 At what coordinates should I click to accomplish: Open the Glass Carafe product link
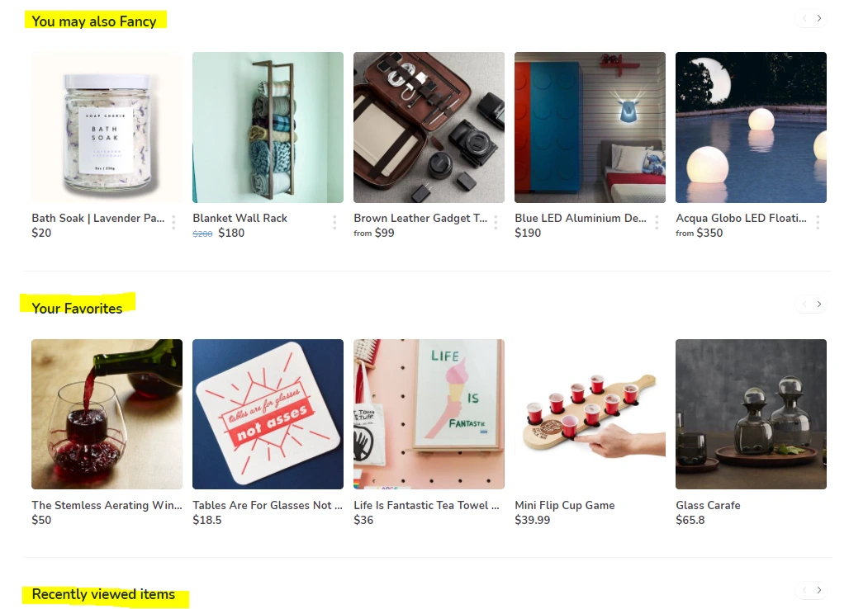click(708, 505)
